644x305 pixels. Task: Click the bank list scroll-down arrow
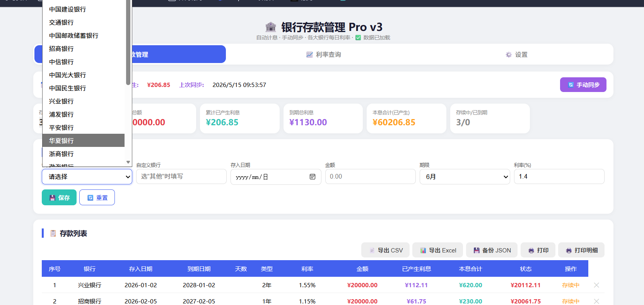point(128,162)
